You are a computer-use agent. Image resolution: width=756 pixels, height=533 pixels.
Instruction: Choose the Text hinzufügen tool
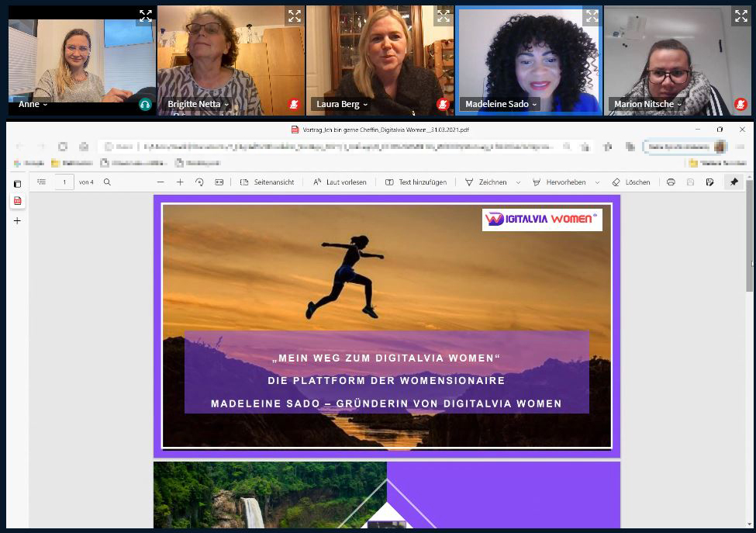[416, 182]
